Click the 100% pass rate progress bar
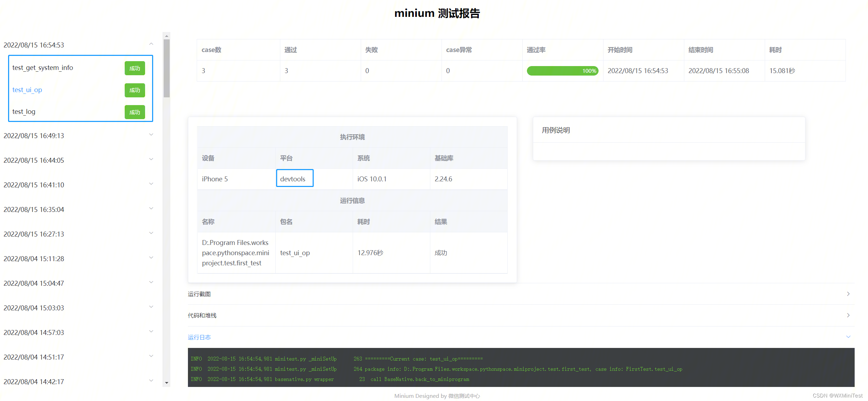The width and height of the screenshot is (868, 401). pyautogui.click(x=562, y=71)
